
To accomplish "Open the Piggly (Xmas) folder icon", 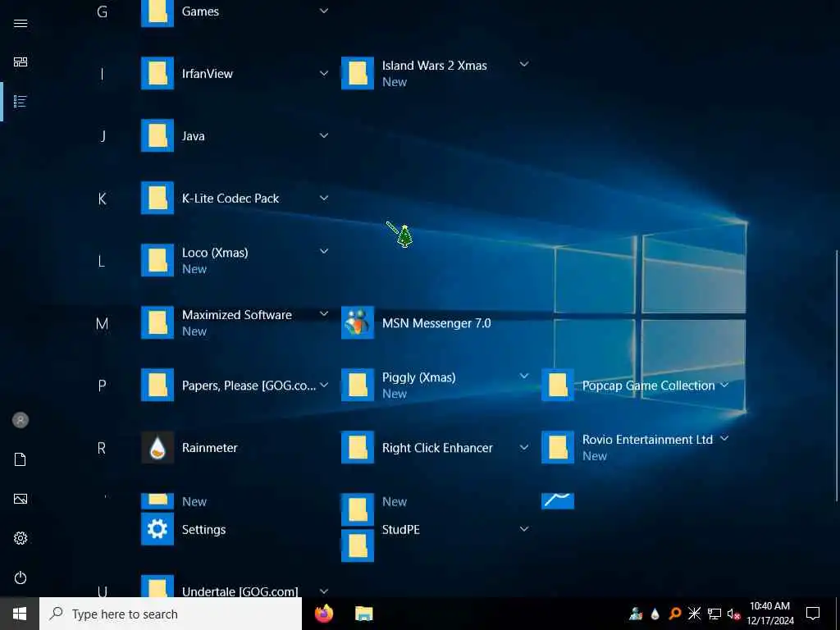I will (358, 385).
